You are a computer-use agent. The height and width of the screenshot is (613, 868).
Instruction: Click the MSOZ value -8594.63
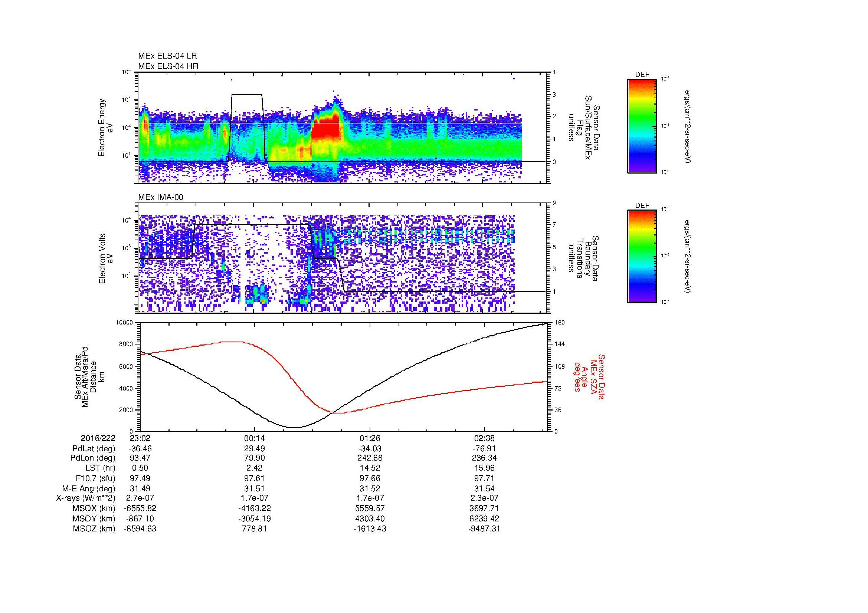(x=140, y=529)
